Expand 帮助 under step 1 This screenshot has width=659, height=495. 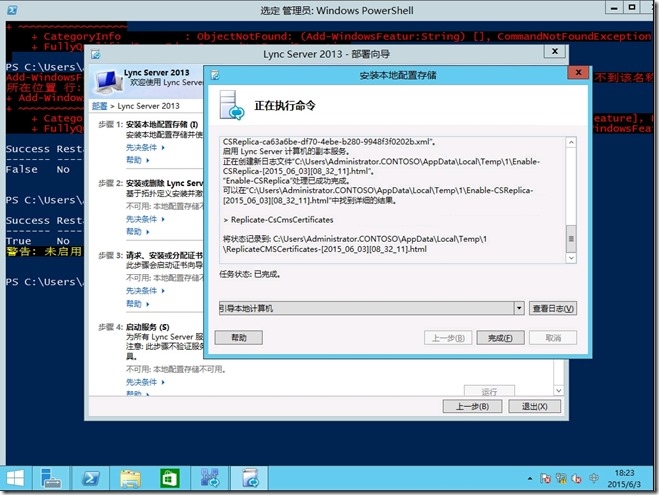click(x=137, y=160)
